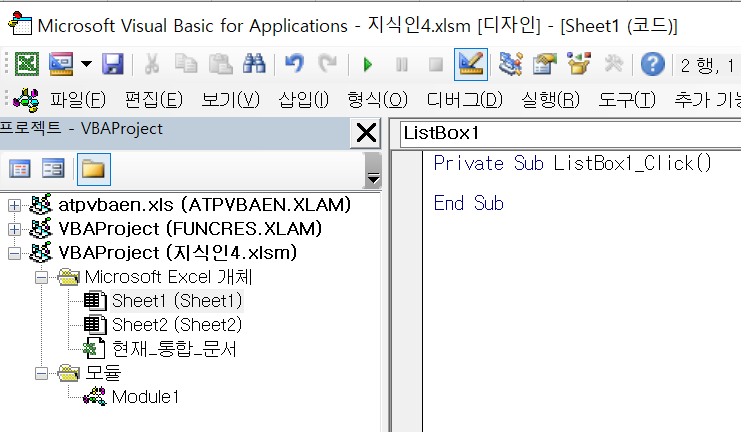
Task: Expand the VBAProject (FUNCRES.XLAM) node
Action: pyautogui.click(x=14, y=229)
